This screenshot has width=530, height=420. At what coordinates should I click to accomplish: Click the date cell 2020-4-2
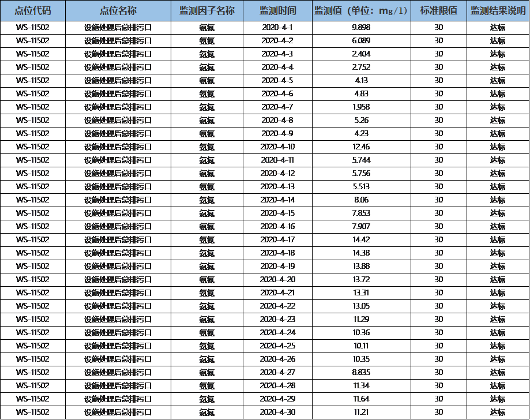(x=277, y=40)
